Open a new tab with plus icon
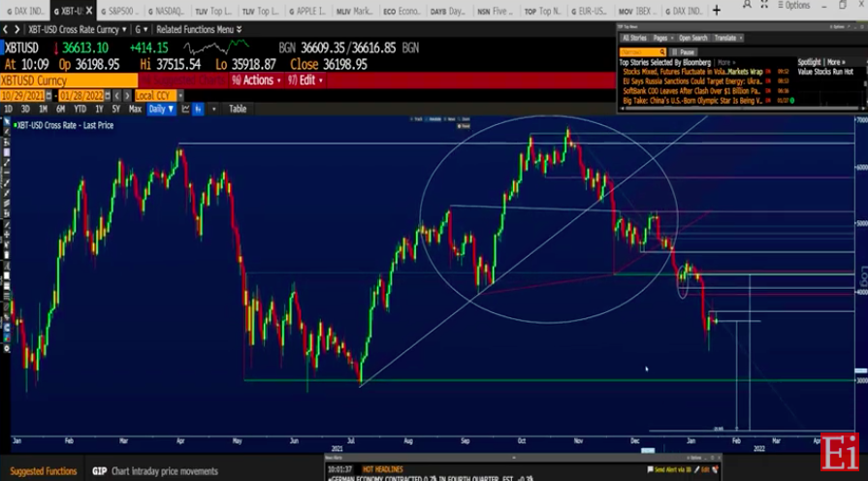This screenshot has height=481, width=868. [x=717, y=10]
